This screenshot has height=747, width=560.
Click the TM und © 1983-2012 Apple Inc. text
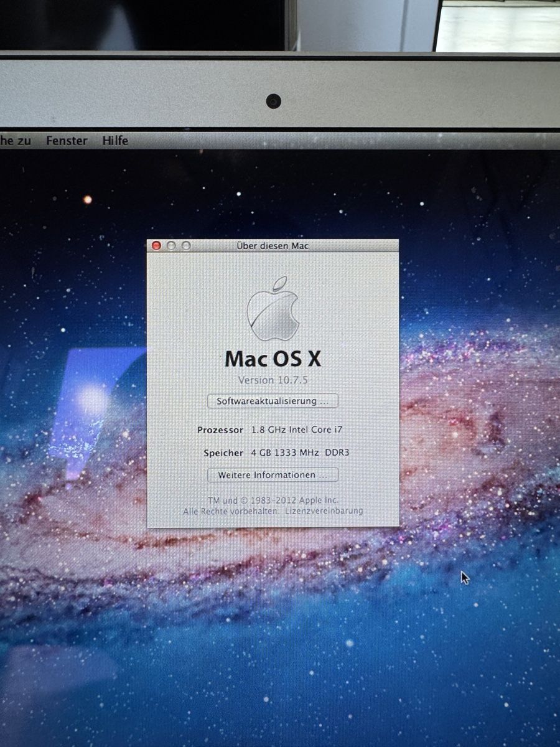pos(273,500)
